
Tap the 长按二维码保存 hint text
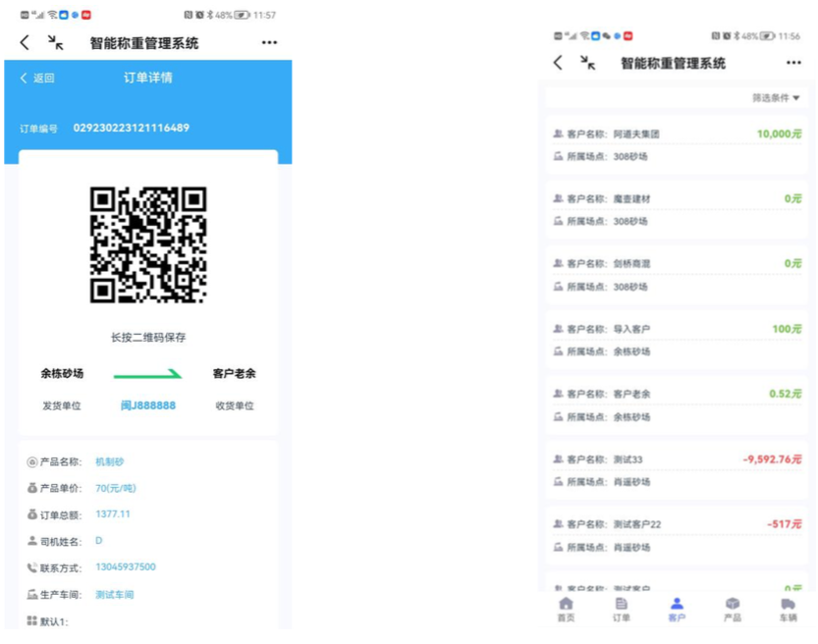148,338
